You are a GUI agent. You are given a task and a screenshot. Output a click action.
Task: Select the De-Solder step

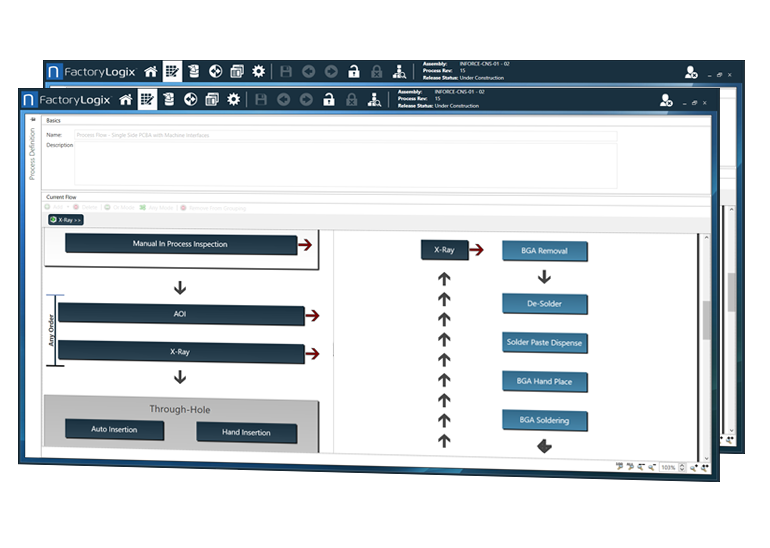545,304
